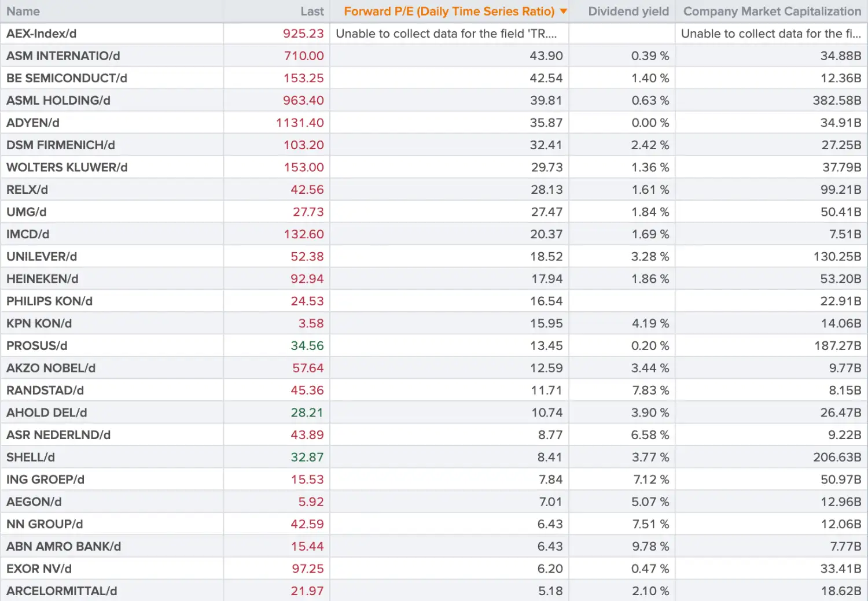The width and height of the screenshot is (868, 601).
Task: Click EXOR NV/d in the Name column
Action: click(39, 569)
